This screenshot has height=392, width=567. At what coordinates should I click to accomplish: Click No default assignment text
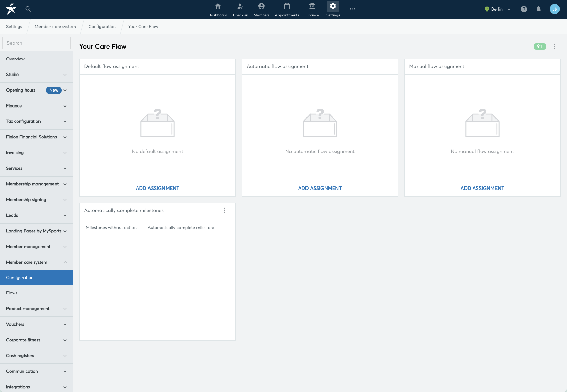[x=157, y=151]
